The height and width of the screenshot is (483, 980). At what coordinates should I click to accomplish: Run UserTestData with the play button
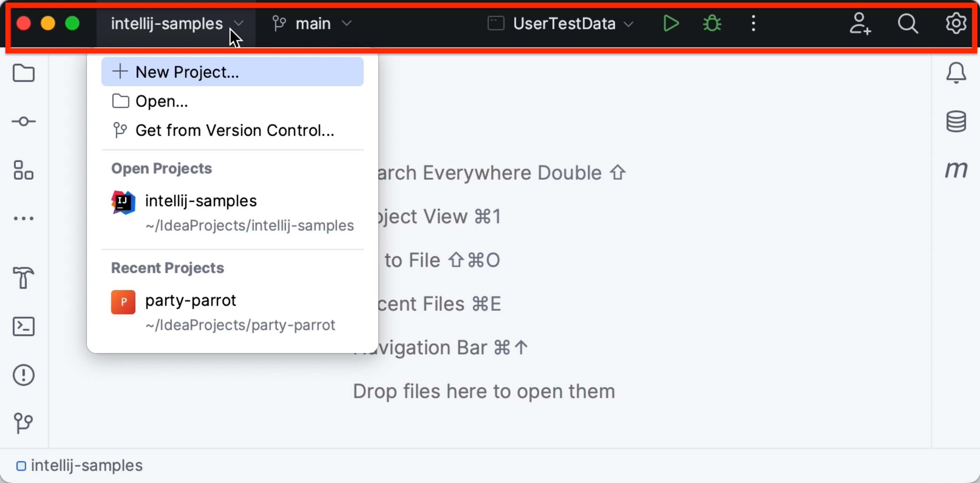(x=670, y=24)
